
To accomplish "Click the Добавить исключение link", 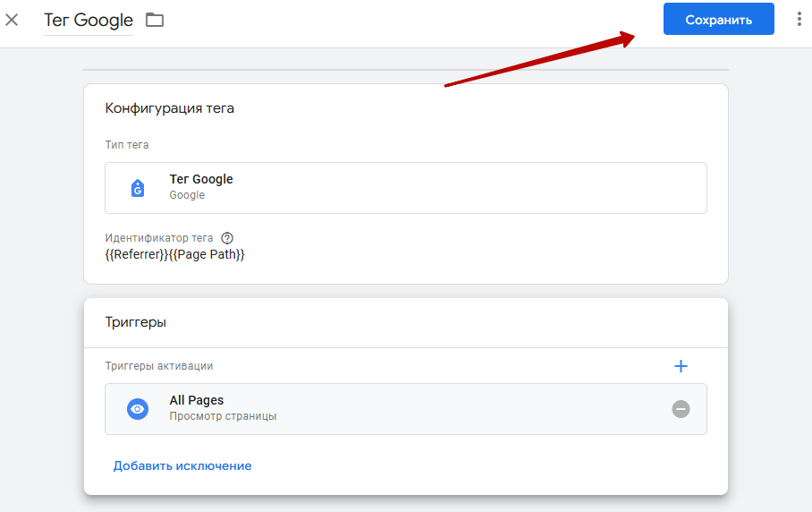I will [x=182, y=465].
